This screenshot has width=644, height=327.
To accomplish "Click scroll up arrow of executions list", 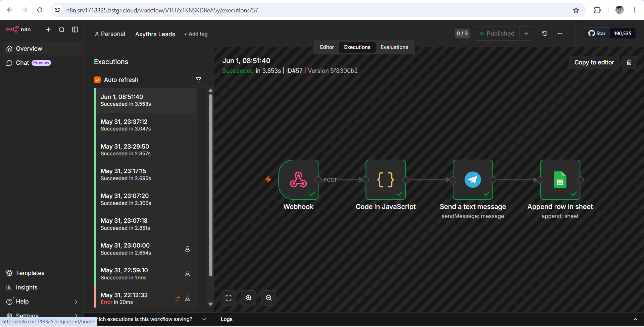I will tap(211, 90).
